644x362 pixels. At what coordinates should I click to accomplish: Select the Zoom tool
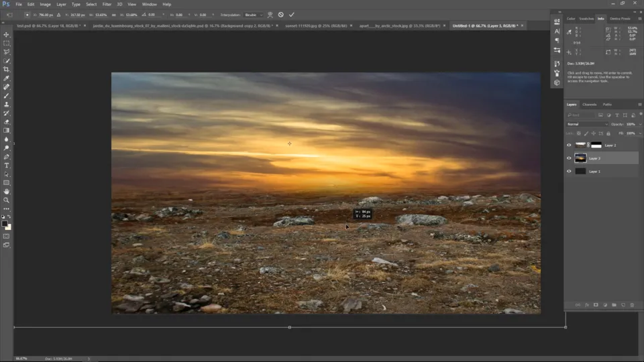coord(6,200)
